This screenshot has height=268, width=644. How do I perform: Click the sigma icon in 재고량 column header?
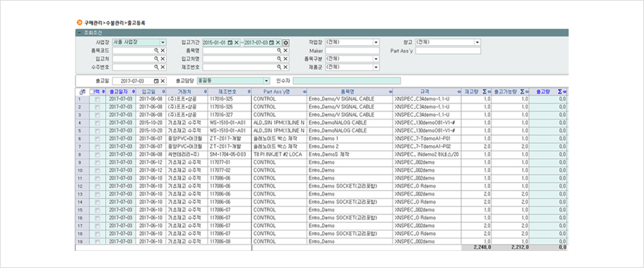click(x=484, y=91)
